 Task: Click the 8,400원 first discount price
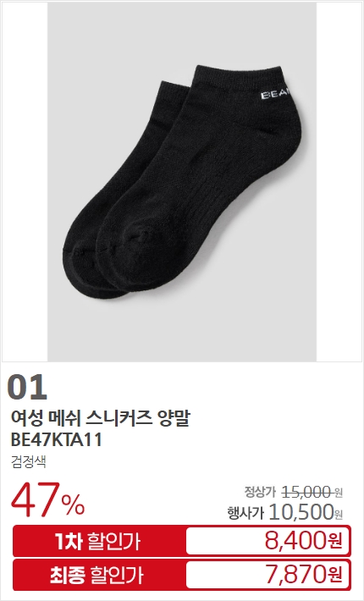pyautogui.click(x=303, y=540)
